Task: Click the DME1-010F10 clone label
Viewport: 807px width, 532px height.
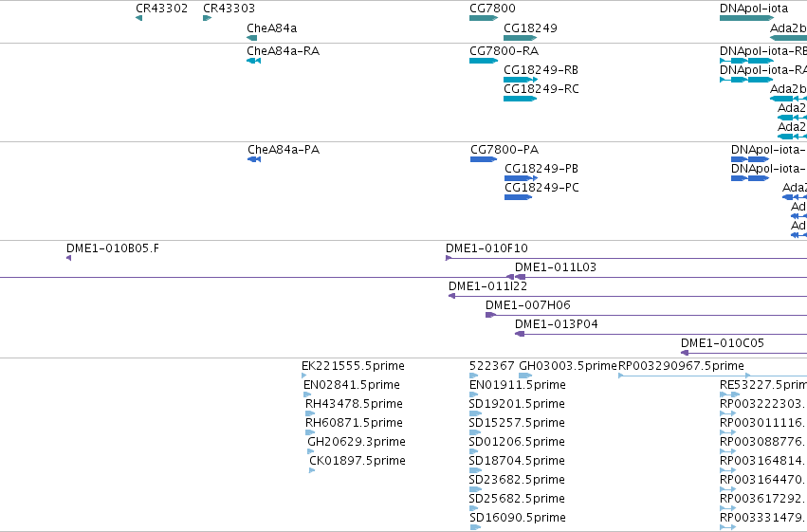Action: point(486,248)
